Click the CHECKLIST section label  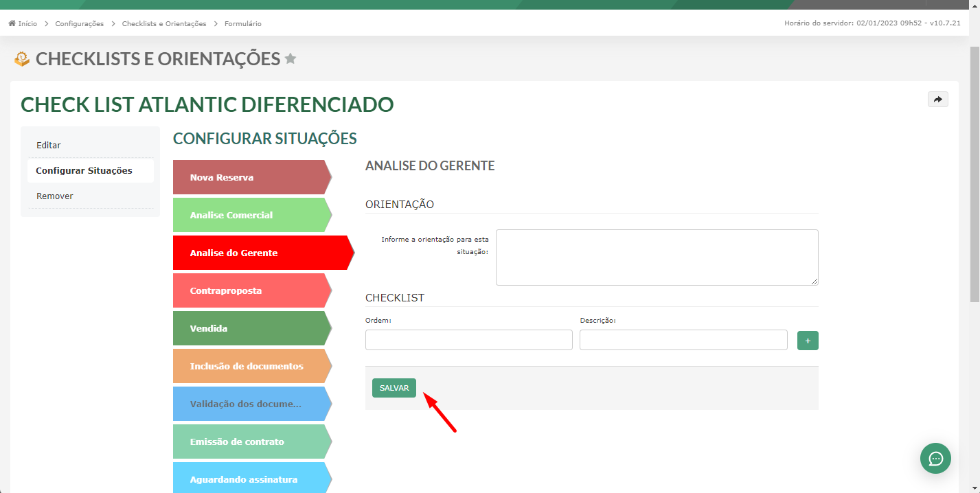point(395,298)
